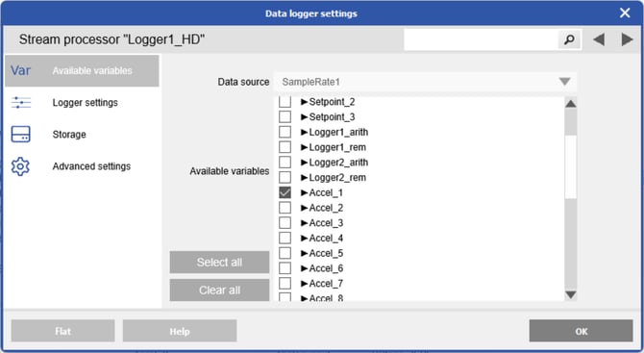The image size is (644, 353).
Task: Select the Accel_1 variable label
Action: pyautogui.click(x=326, y=192)
